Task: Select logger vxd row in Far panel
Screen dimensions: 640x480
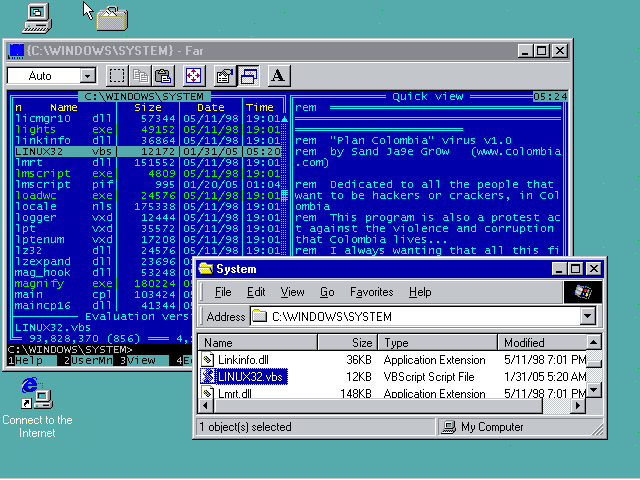Action: [148, 218]
